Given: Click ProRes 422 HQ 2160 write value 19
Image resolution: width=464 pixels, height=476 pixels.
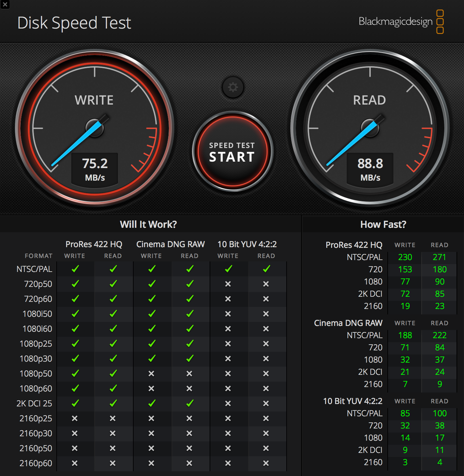Looking at the screenshot, I should pos(405,306).
